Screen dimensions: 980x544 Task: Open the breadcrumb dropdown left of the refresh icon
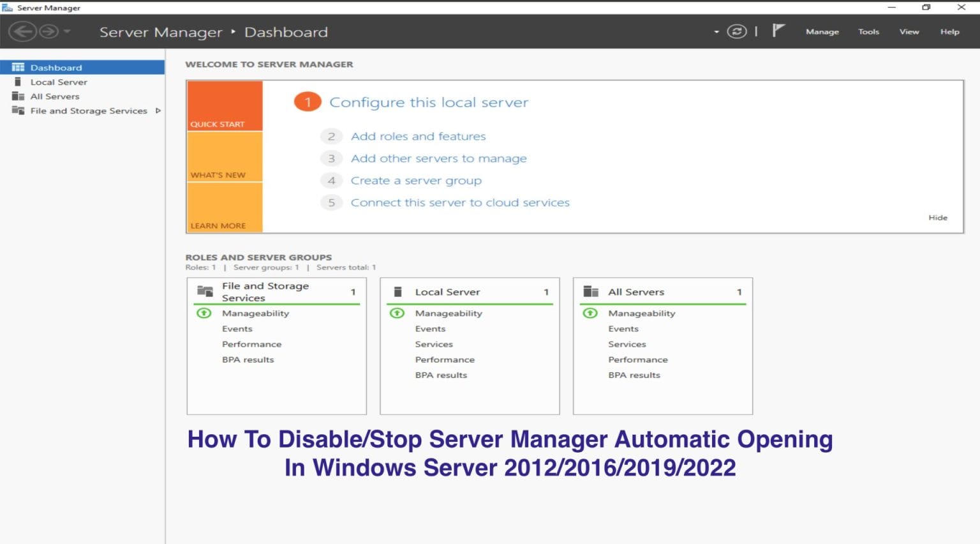[716, 31]
